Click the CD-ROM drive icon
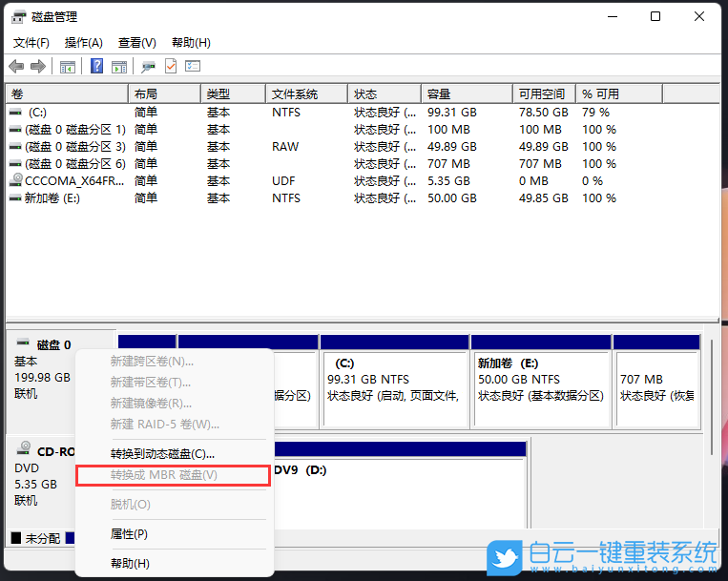728x581 pixels. 23,448
